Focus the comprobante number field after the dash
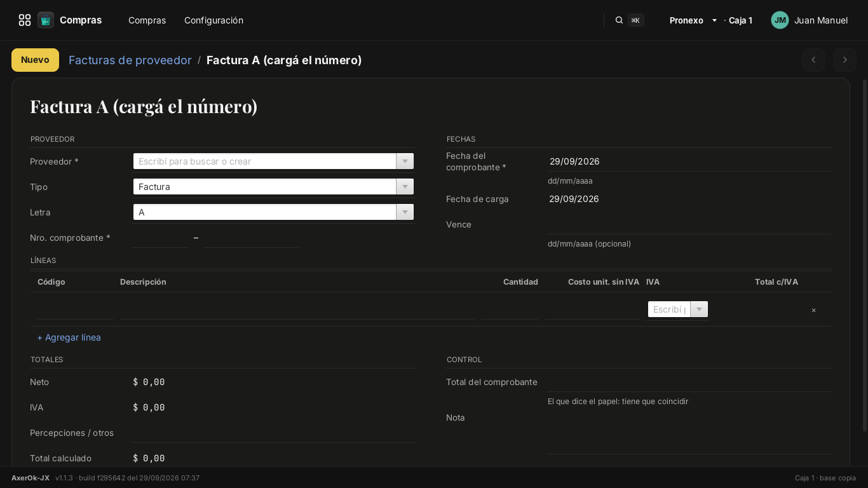 click(x=250, y=238)
